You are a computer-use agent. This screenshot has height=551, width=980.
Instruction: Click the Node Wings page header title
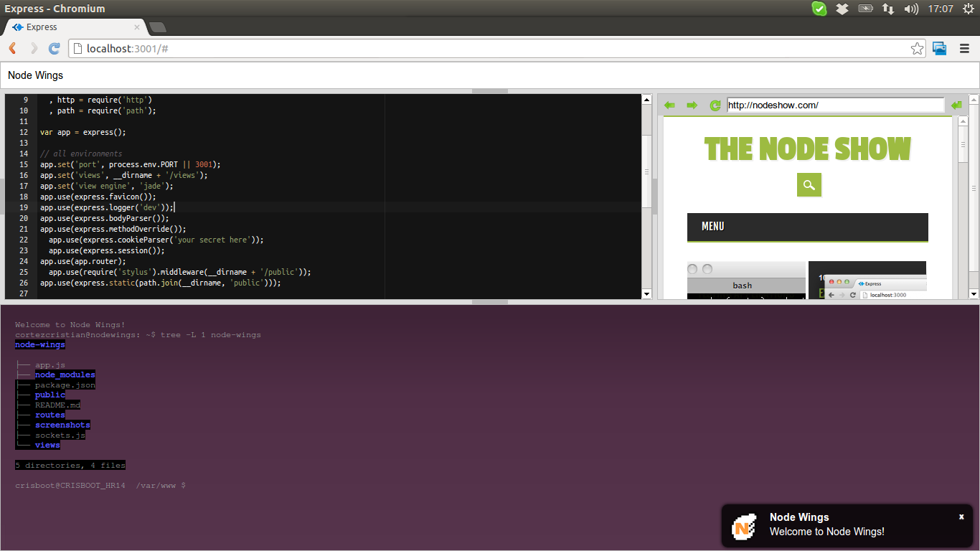click(x=35, y=75)
